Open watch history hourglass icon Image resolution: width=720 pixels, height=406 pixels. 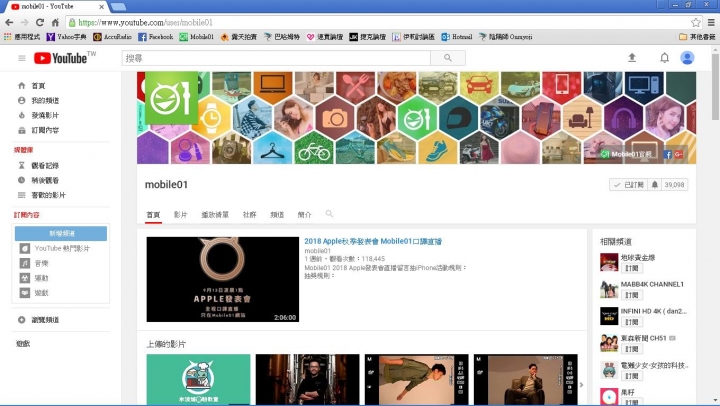click(22, 165)
